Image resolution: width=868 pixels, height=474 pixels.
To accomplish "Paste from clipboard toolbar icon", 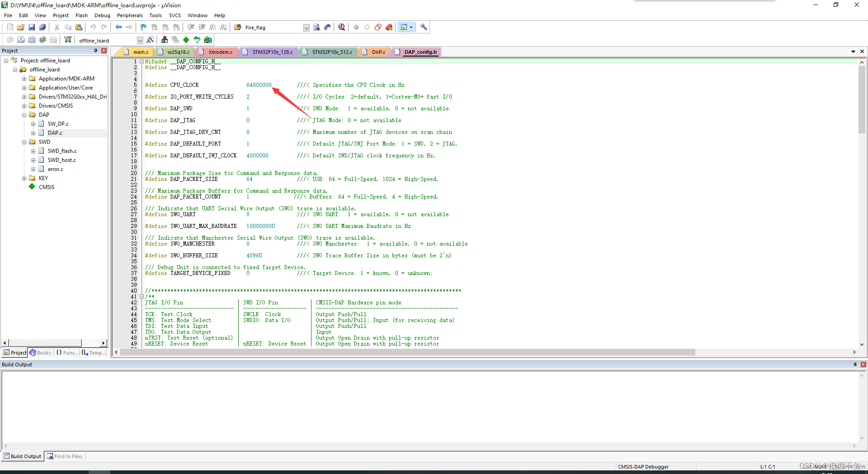I will tap(79, 27).
